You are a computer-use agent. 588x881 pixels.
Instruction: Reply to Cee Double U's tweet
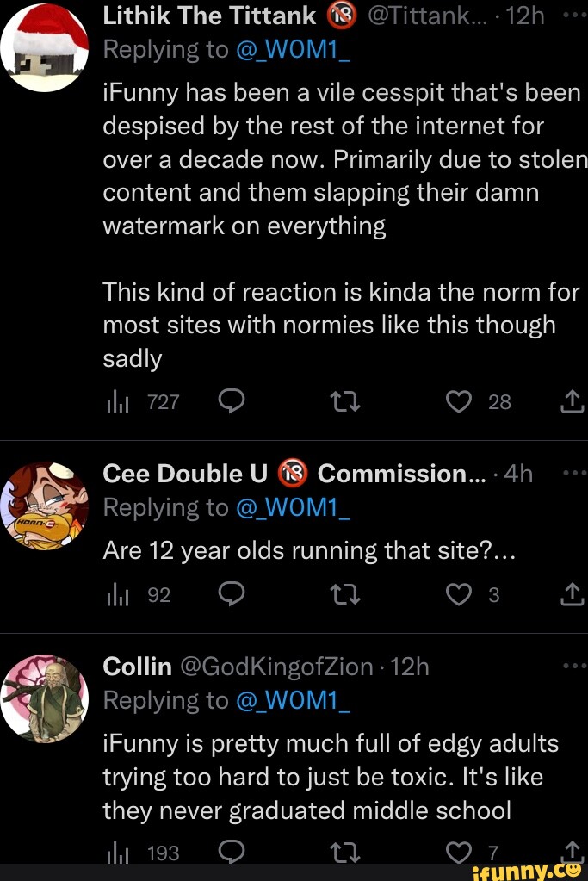pyautogui.click(x=232, y=593)
